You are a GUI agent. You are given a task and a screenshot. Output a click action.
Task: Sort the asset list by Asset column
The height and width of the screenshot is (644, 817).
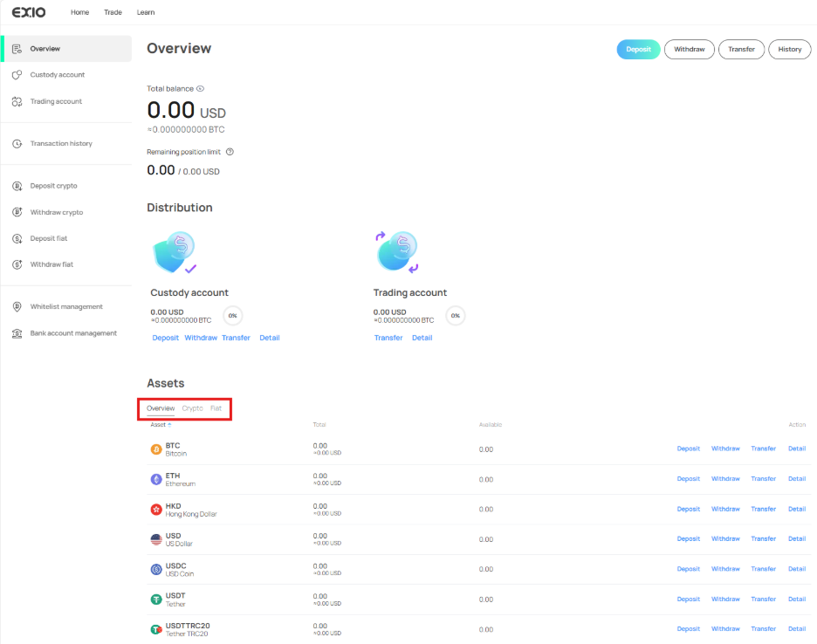(x=161, y=425)
